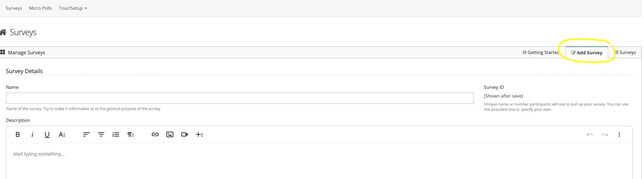Open the Tour/Setup dropdown menu

point(73,8)
